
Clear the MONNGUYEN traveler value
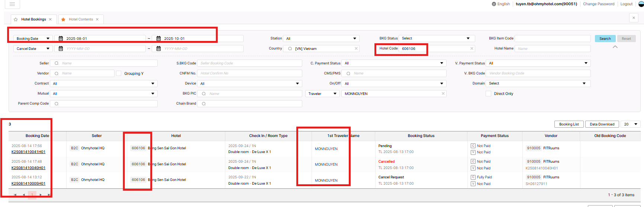tap(443, 93)
